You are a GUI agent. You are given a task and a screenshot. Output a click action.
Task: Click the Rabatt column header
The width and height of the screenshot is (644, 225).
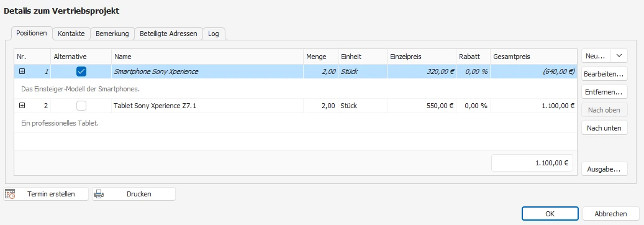pos(473,57)
